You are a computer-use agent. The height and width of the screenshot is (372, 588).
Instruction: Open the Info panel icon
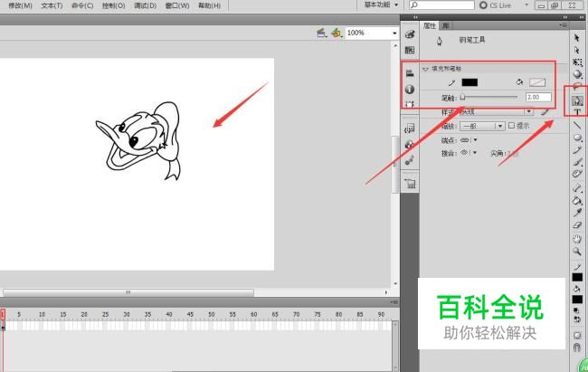410,90
